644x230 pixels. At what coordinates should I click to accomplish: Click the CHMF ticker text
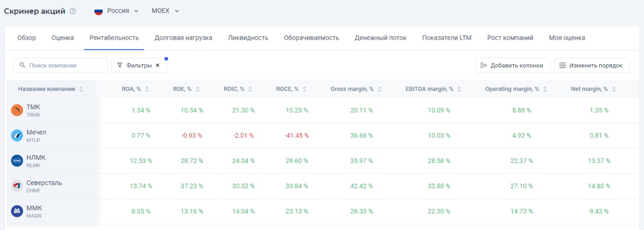pyautogui.click(x=34, y=191)
